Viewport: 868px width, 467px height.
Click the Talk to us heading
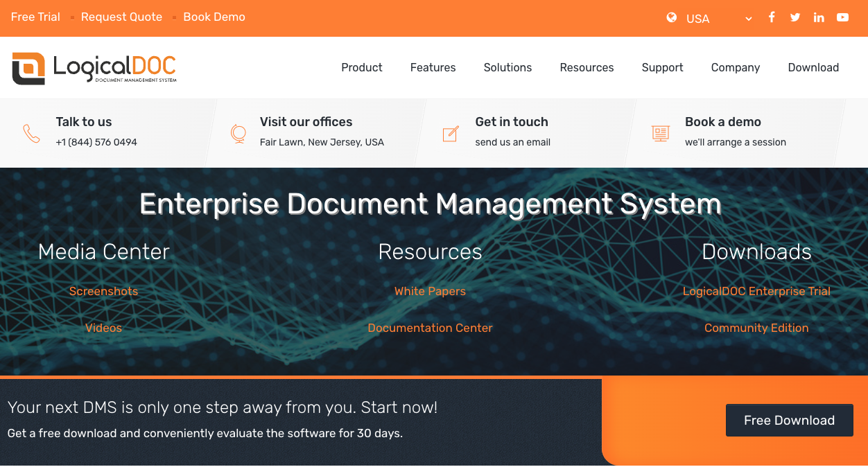click(x=84, y=122)
